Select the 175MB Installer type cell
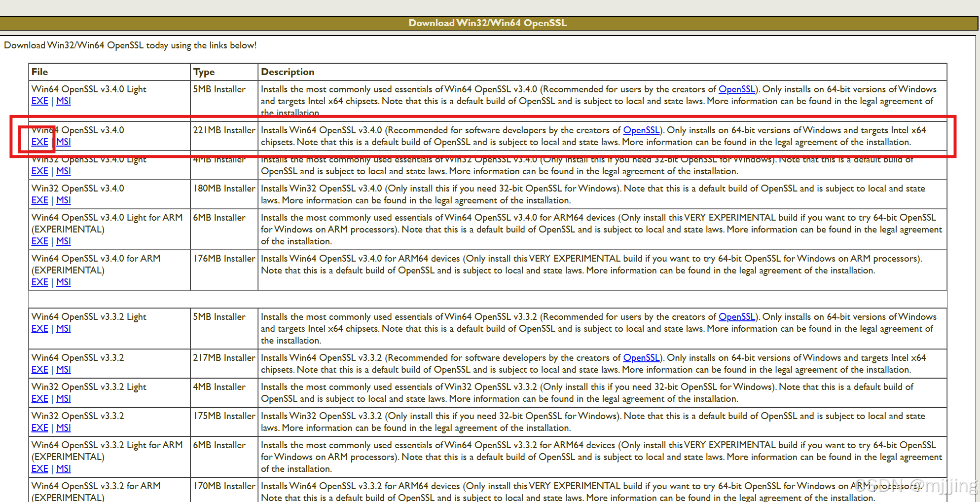 tap(224, 422)
